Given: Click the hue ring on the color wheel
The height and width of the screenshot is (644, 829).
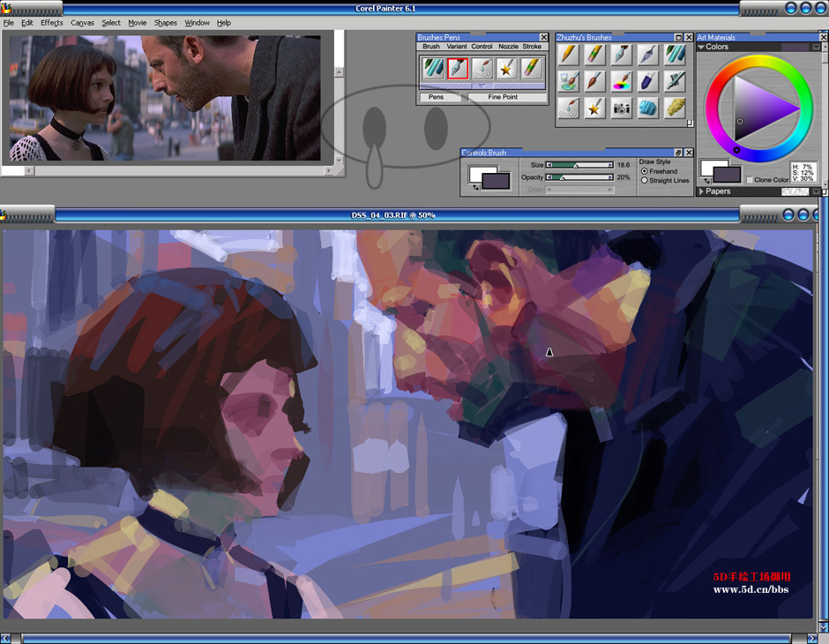Looking at the screenshot, I should pyautogui.click(x=759, y=61).
